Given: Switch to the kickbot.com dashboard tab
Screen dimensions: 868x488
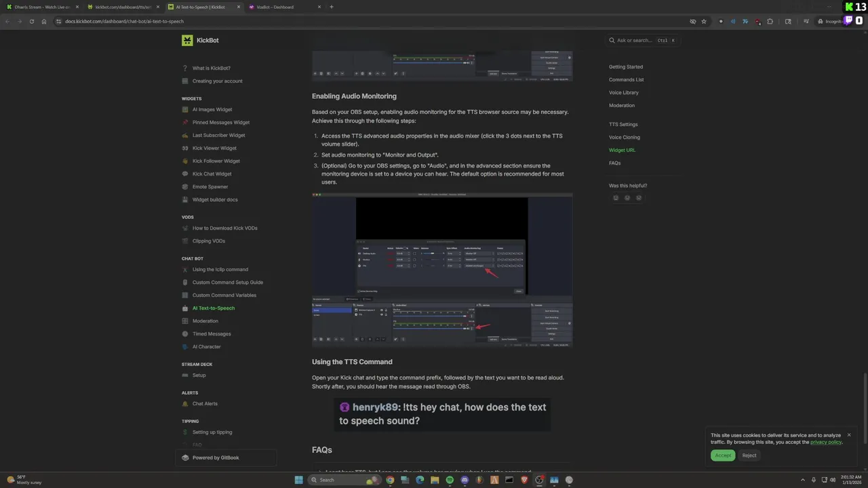Looking at the screenshot, I should click(x=122, y=7).
